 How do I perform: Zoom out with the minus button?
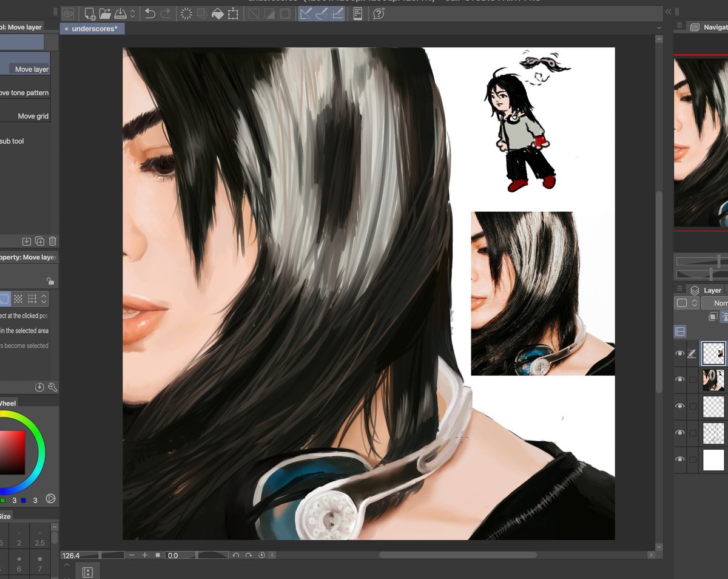coord(132,555)
